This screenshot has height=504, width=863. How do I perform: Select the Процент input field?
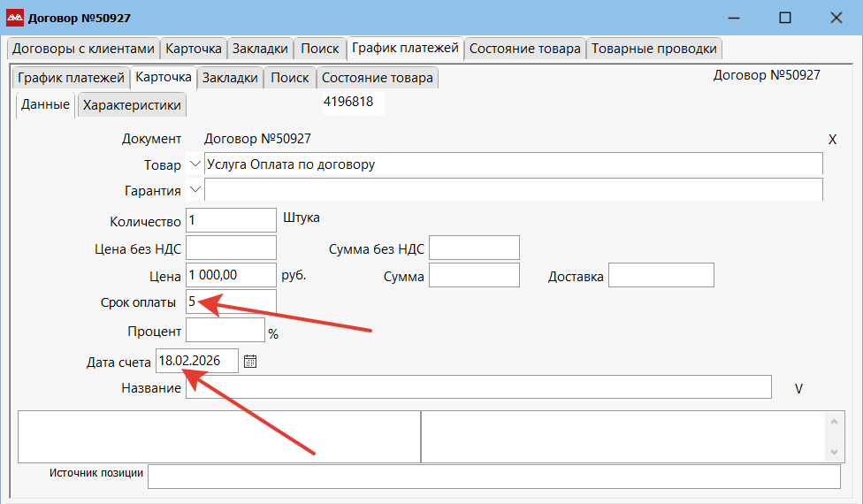pos(225,331)
